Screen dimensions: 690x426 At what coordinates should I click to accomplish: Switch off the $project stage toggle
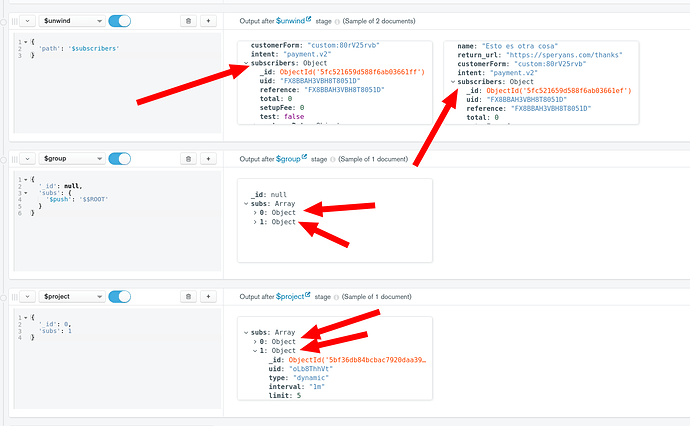click(119, 297)
